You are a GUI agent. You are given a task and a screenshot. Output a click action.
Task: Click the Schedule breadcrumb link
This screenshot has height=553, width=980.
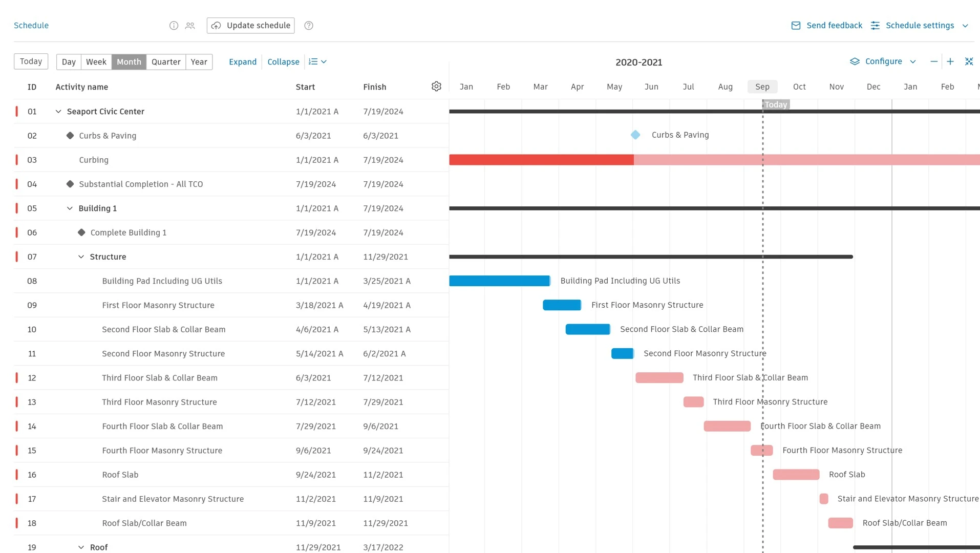click(x=31, y=26)
